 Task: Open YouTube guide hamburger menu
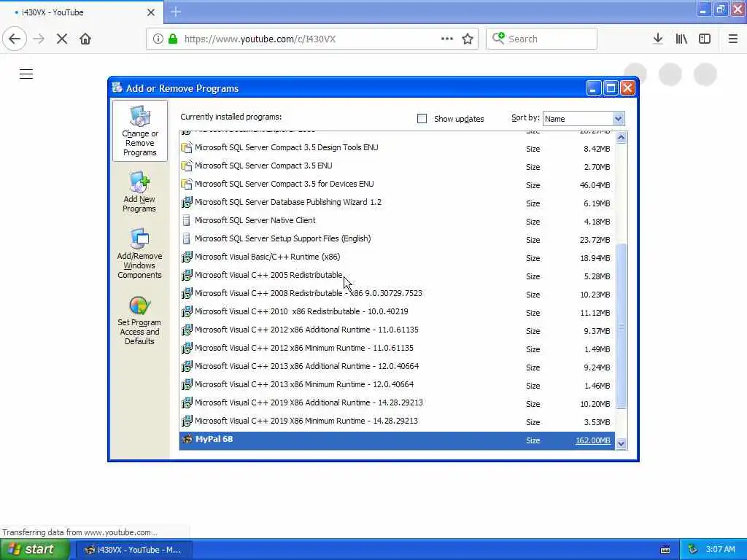tap(26, 74)
